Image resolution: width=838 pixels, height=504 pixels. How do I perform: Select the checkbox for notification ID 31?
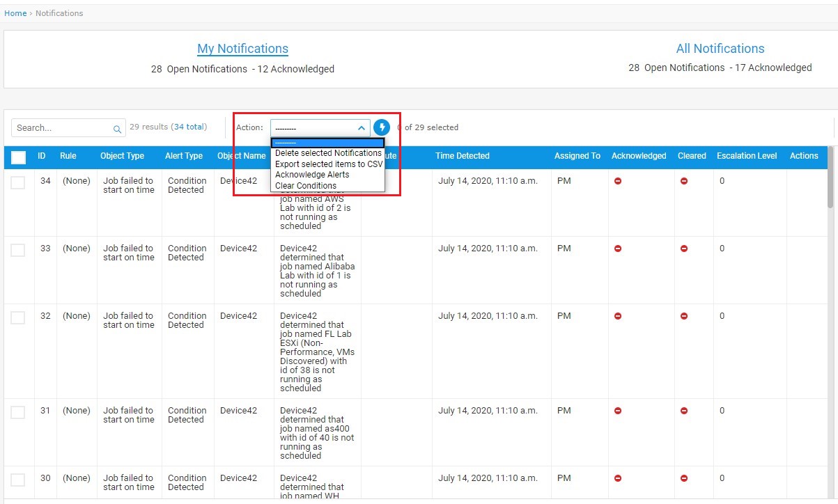(x=18, y=412)
